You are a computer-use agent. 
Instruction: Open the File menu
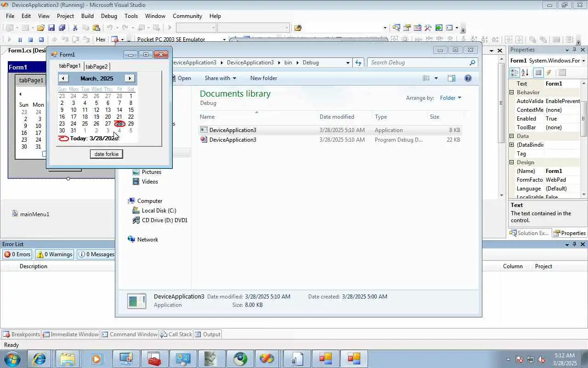tap(10, 16)
